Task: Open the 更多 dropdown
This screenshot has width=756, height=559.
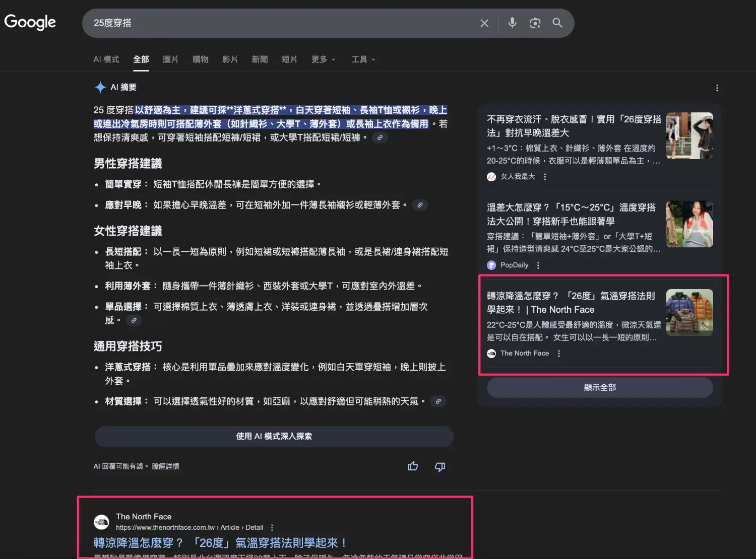Action: (x=323, y=59)
